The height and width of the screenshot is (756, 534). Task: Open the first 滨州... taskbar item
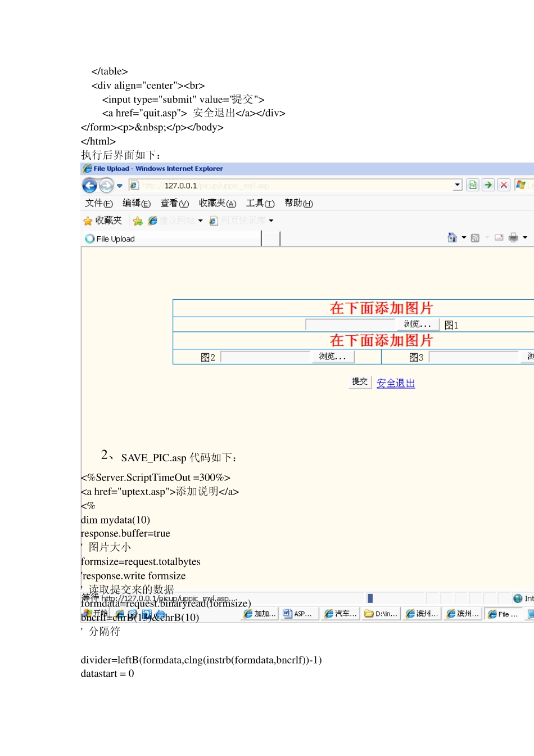tap(422, 614)
